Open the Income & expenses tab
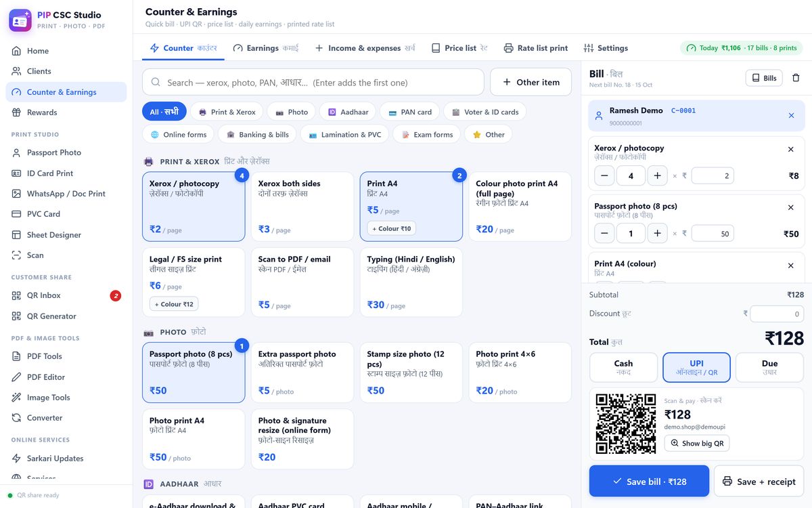This screenshot has width=812, height=508. [365, 48]
